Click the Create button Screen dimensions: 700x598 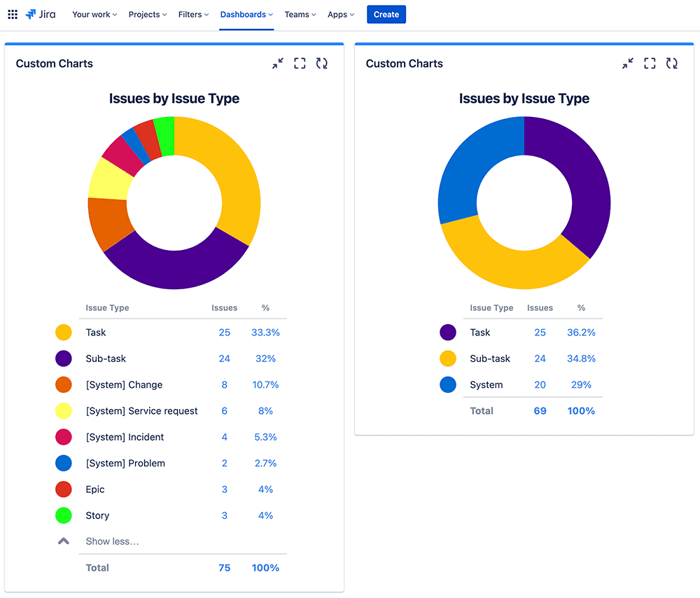(386, 14)
